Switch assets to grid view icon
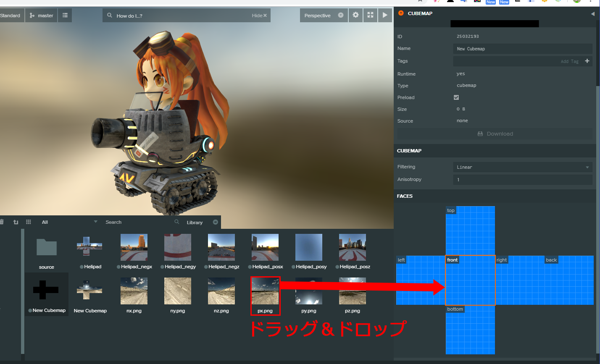This screenshot has width=600, height=364. tap(29, 222)
